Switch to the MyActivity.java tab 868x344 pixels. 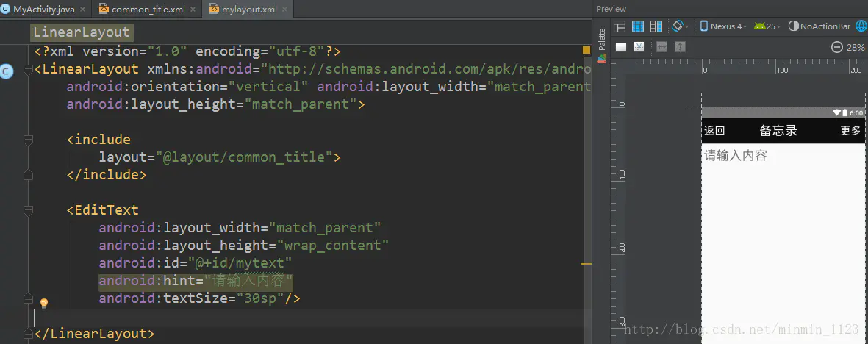click(44, 9)
